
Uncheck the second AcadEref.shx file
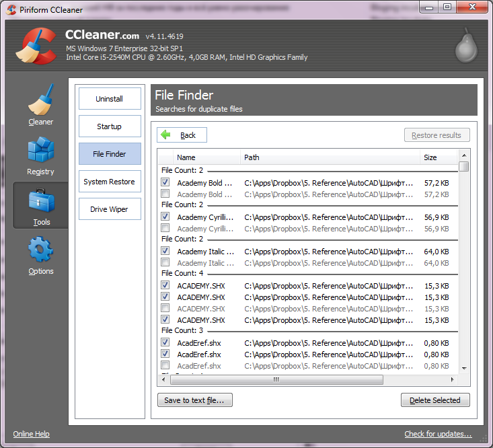(165, 353)
